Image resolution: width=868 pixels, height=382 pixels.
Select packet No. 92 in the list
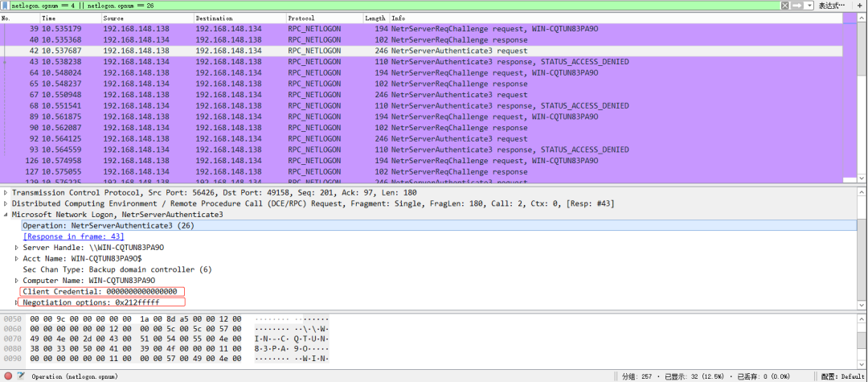tap(421, 139)
